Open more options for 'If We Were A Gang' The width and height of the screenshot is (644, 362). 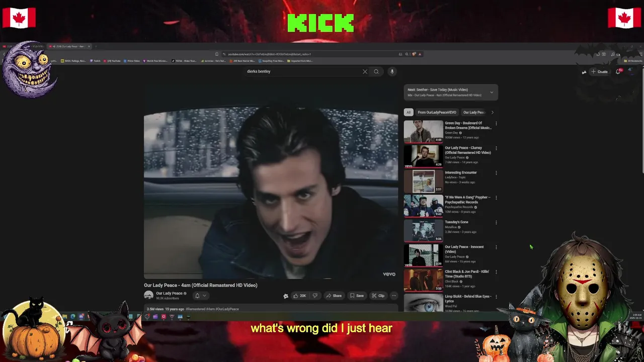point(496,198)
